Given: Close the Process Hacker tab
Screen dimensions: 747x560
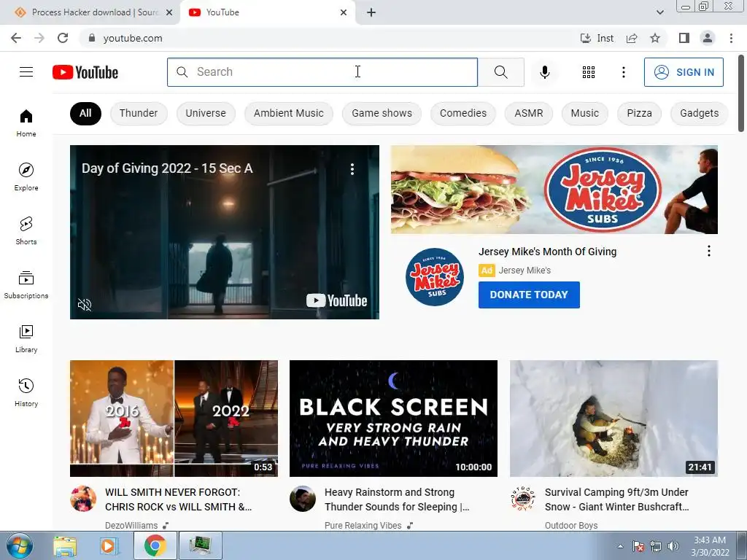Looking at the screenshot, I should coord(169,12).
